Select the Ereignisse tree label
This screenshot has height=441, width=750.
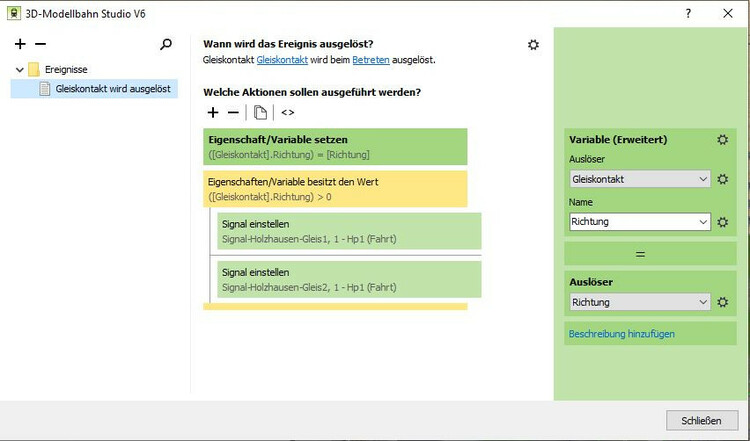click(x=66, y=69)
